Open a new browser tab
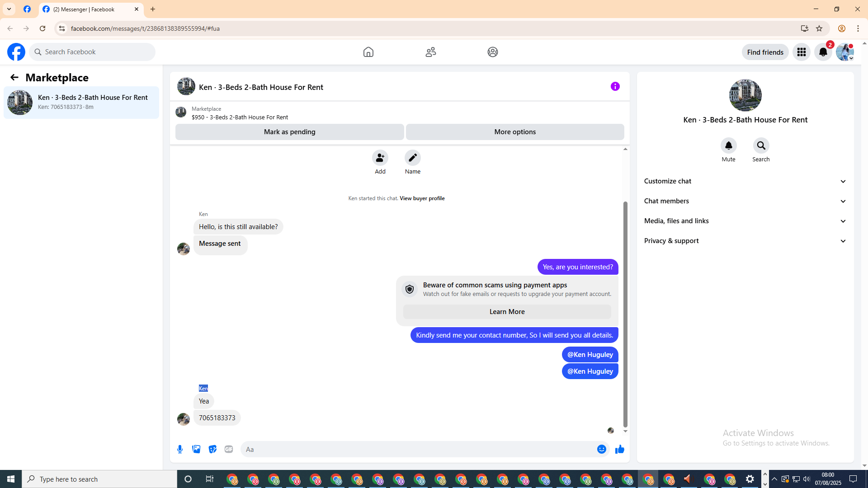868x488 pixels. [153, 9]
